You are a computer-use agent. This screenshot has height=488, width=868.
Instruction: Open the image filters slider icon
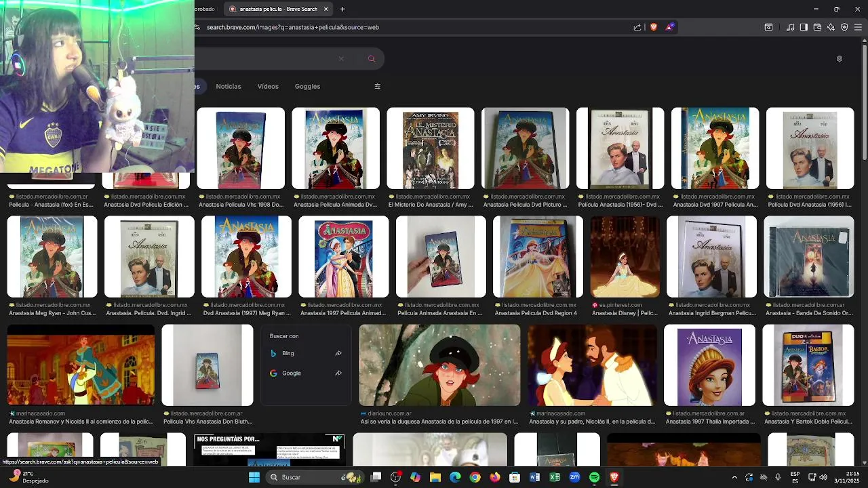(x=378, y=86)
